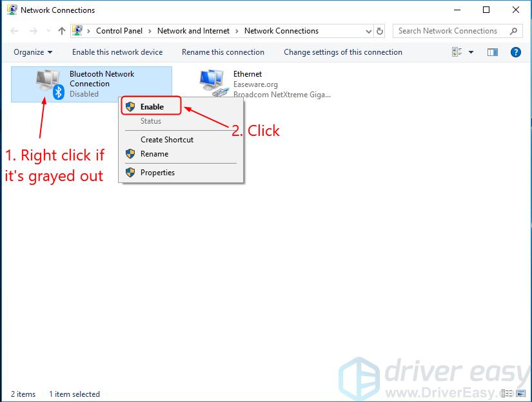Choose Rename from the context menu
The height and width of the screenshot is (402, 532).
(154, 154)
